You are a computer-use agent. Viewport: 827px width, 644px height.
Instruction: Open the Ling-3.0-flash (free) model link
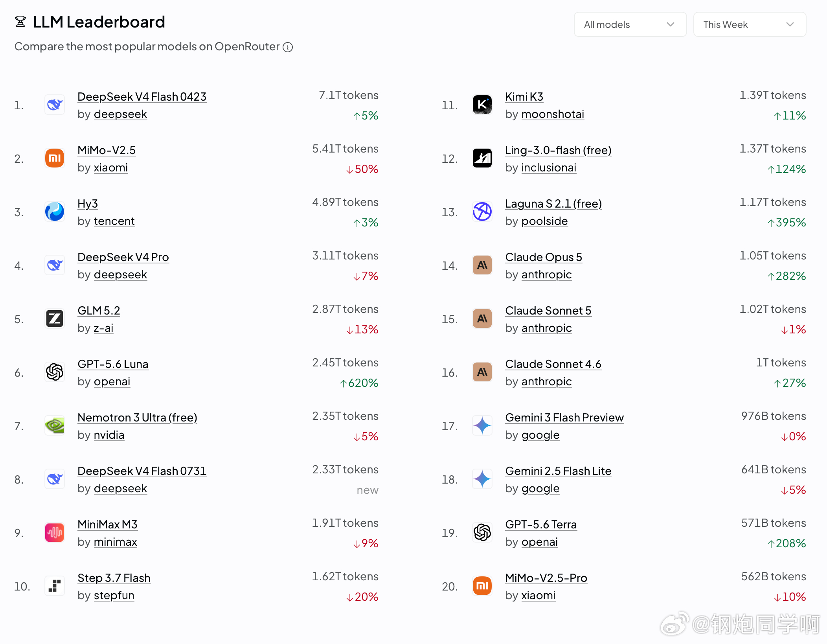click(x=558, y=150)
